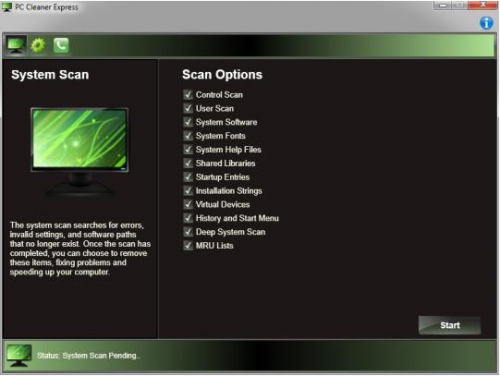This screenshot has width=500, height=376.
Task: Start the system scan
Action: (450, 325)
